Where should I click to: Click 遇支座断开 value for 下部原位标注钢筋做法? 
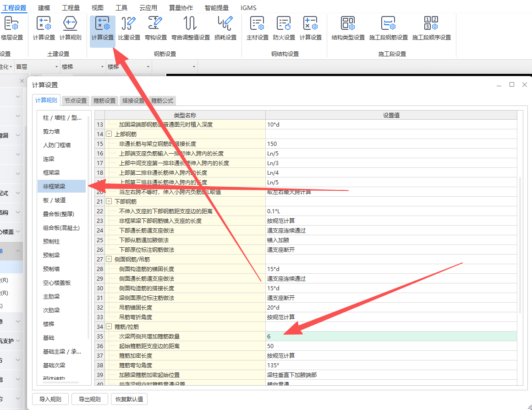[x=391, y=249]
